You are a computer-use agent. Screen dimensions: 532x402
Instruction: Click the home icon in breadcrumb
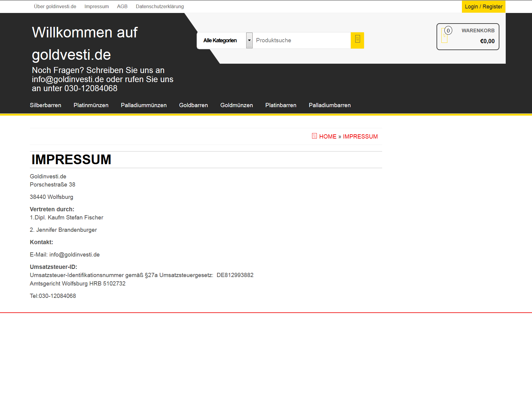click(314, 136)
